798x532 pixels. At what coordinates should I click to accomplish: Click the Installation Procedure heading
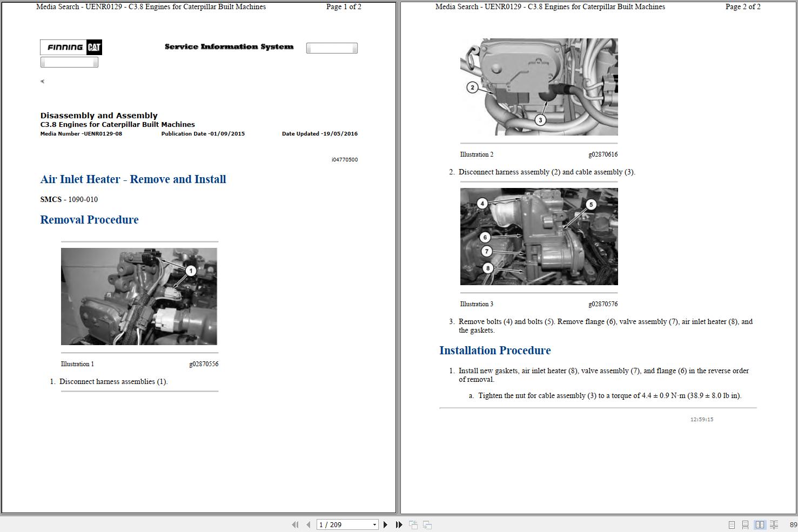495,351
